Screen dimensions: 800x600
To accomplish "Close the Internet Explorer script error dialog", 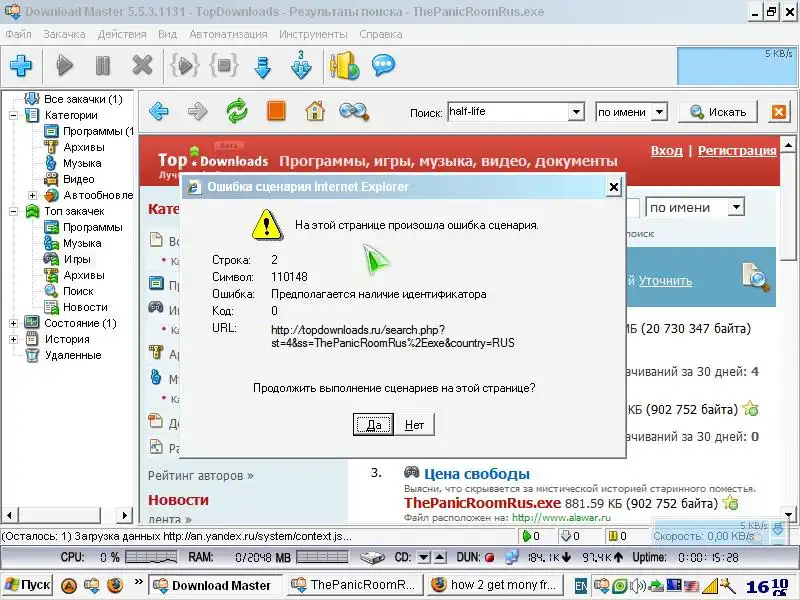I will 614,187.
